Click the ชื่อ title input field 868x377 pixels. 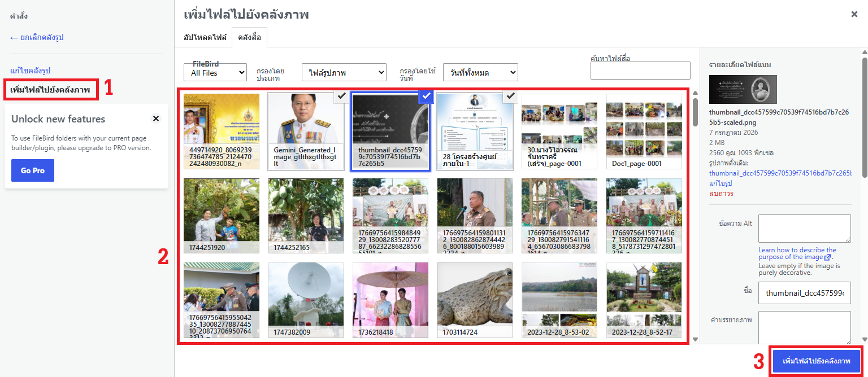tap(805, 293)
